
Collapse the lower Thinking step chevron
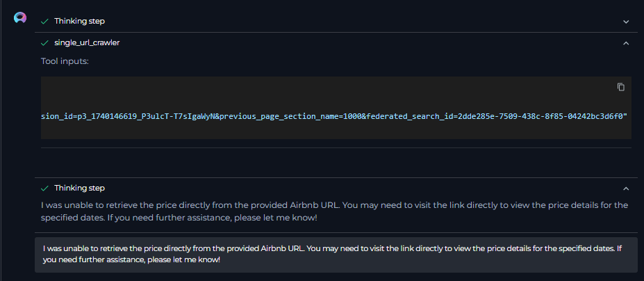625,188
